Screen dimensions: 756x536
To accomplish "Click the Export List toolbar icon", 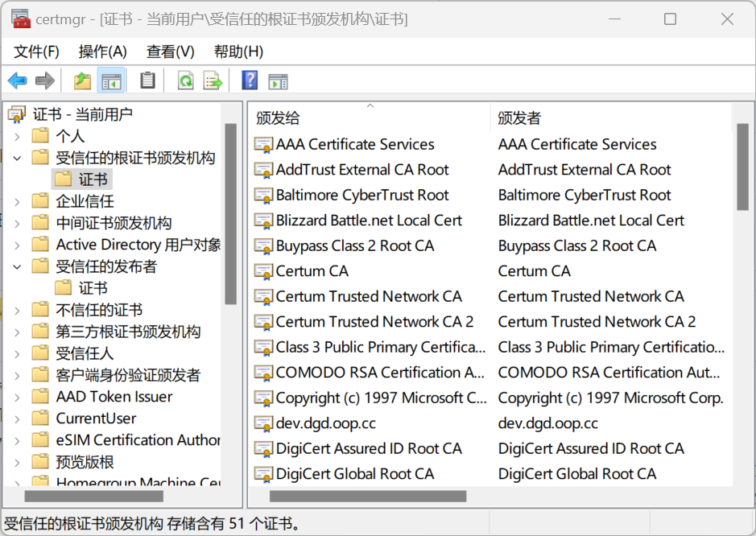I will tap(213, 80).
